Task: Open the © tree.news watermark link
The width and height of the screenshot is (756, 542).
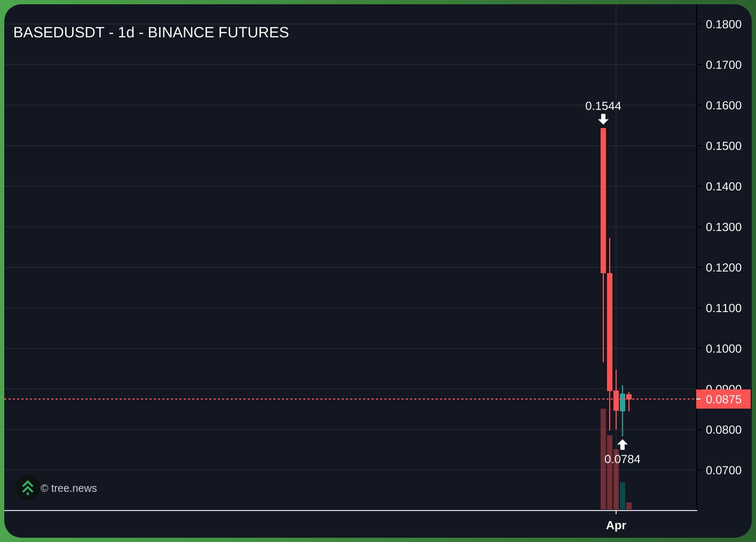Action: pyautogui.click(x=69, y=489)
